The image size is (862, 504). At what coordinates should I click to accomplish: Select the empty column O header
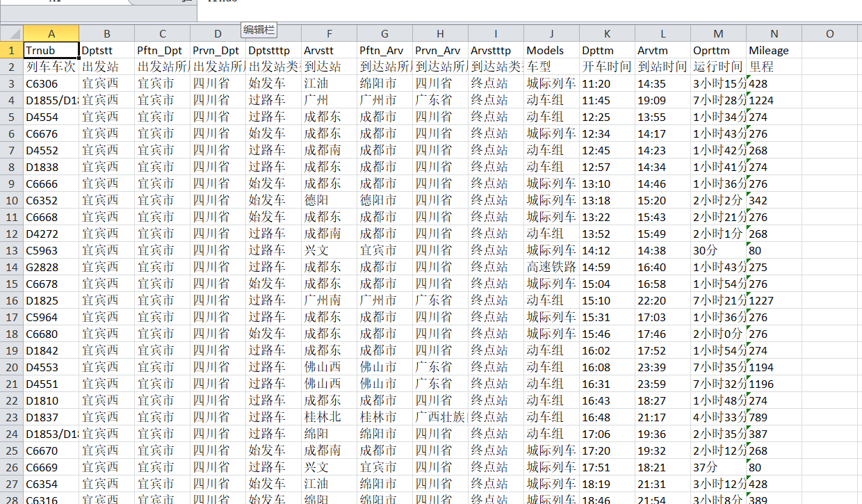click(x=829, y=33)
